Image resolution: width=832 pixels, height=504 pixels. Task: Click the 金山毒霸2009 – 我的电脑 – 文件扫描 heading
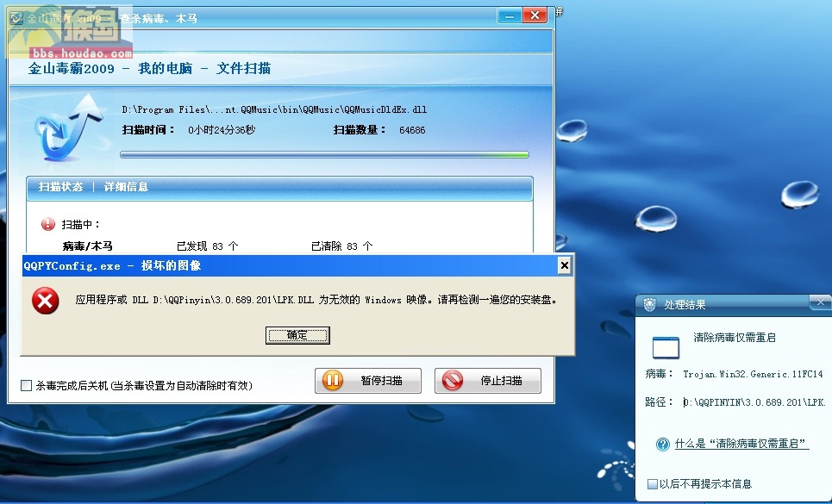pos(150,68)
